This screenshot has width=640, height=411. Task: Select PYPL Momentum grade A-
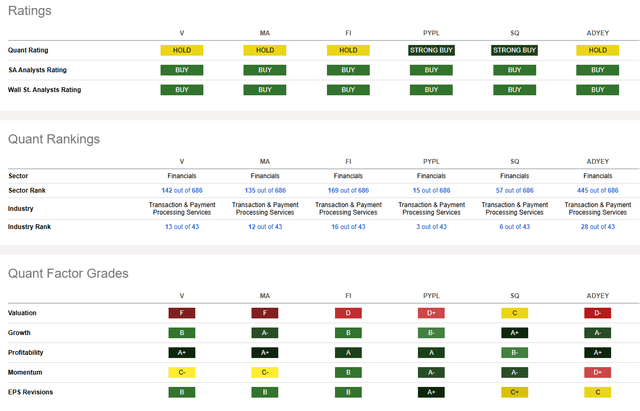click(431, 373)
